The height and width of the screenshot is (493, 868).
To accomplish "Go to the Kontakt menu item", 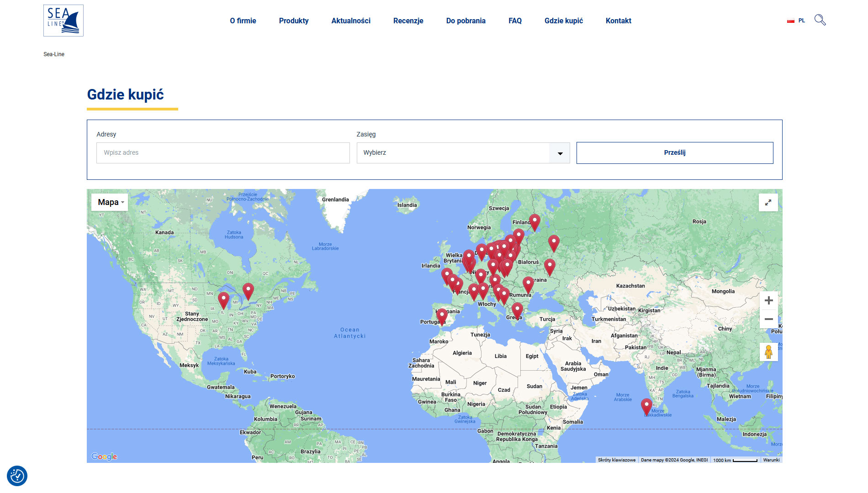I will point(618,21).
